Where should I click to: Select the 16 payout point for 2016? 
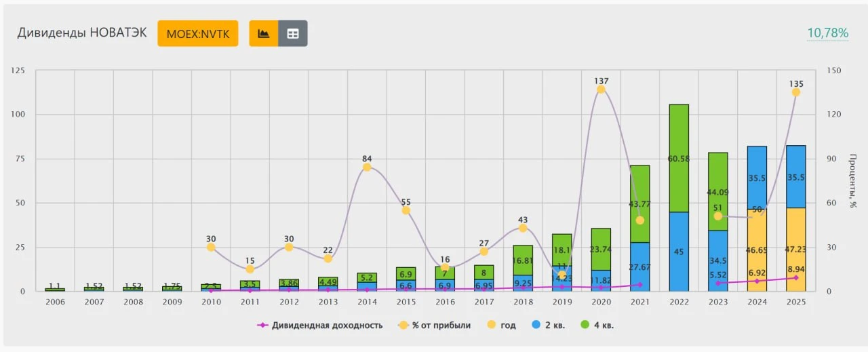(445, 267)
